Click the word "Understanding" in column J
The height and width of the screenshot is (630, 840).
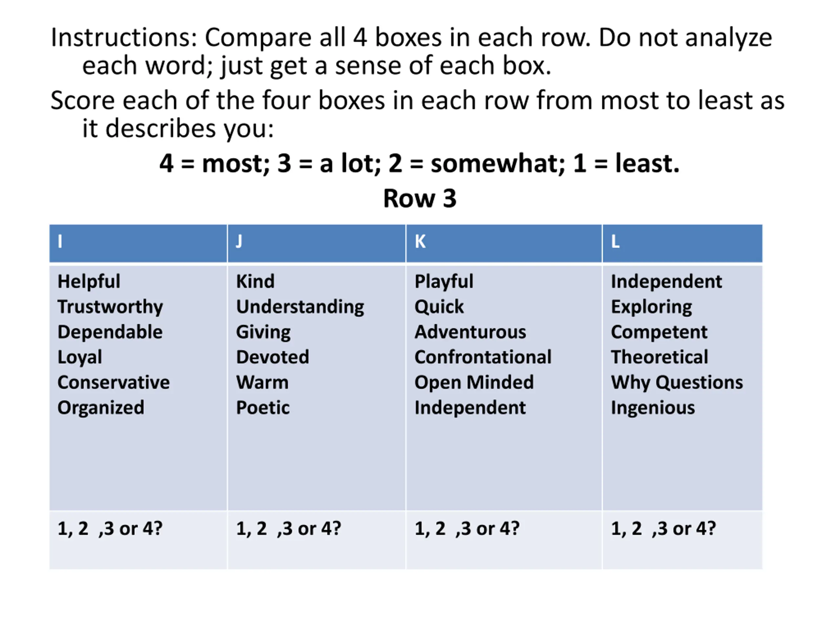(x=300, y=306)
